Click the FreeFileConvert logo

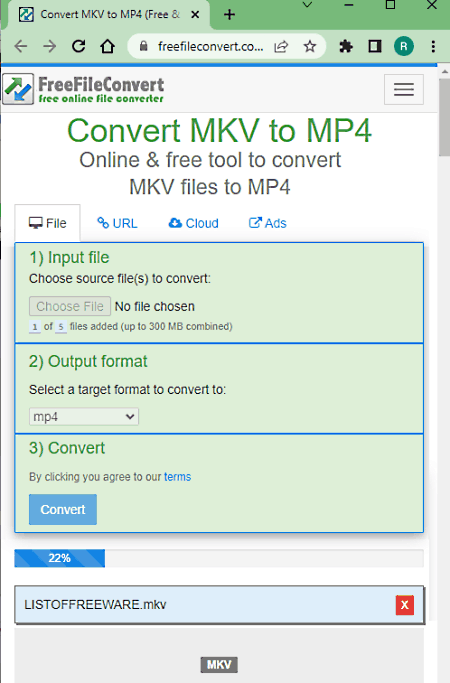(x=84, y=89)
